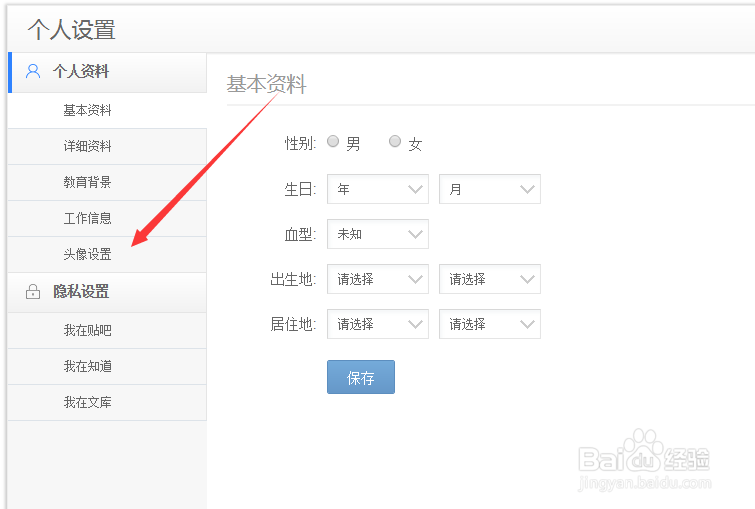Open the first 居住地 请选择 dropdown

pos(378,324)
